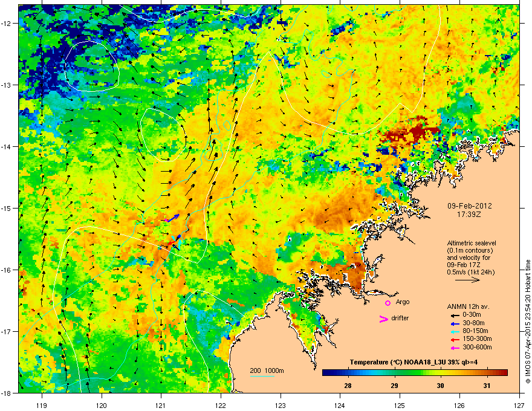This screenshot has width=532, height=411.
Task: Click the '09-Feb 17Z' caption line
Action: [464, 265]
